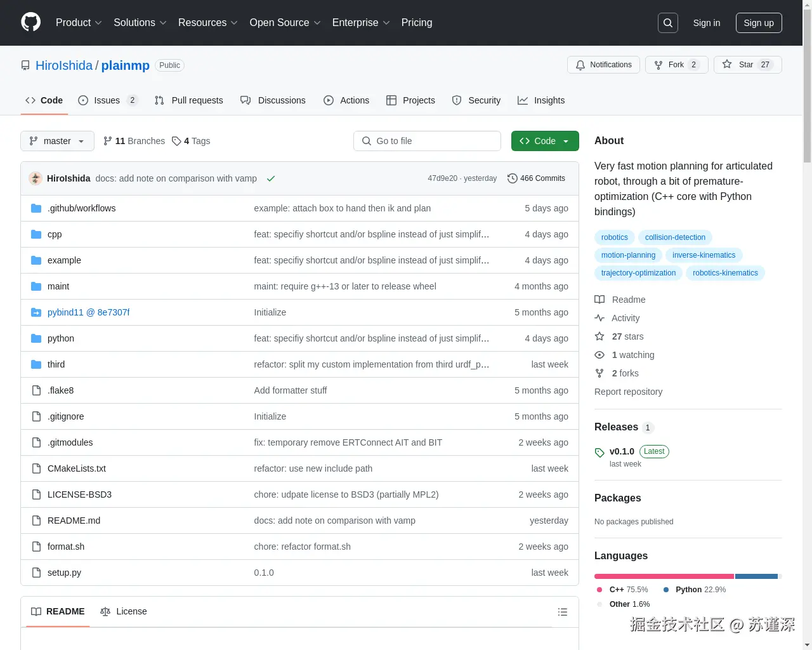Viewport: 812px width, 650px height.
Task: Open the green Code dropdown button
Action: (545, 141)
